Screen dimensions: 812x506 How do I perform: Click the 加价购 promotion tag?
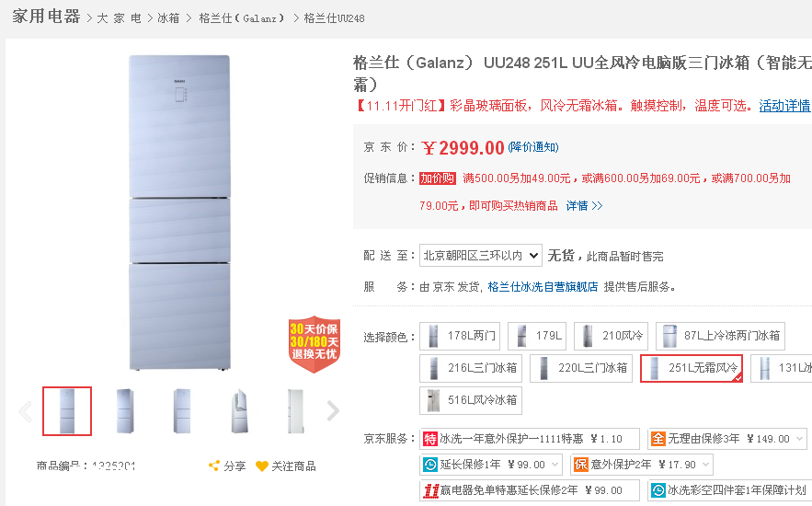point(438,178)
